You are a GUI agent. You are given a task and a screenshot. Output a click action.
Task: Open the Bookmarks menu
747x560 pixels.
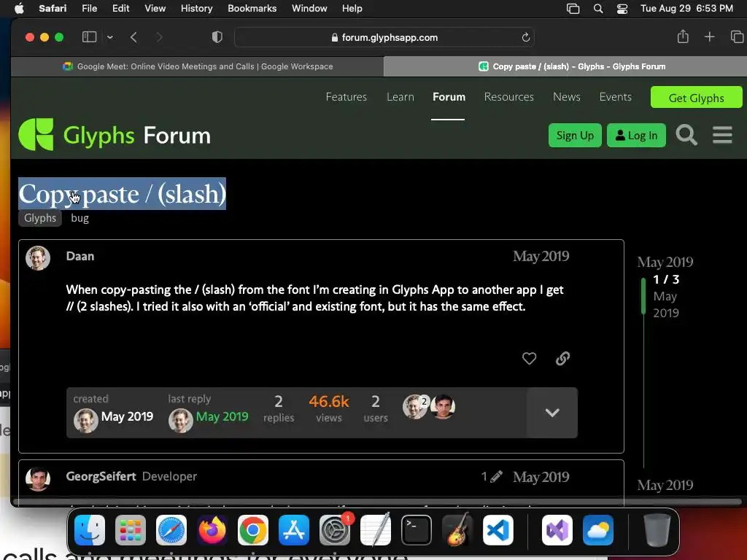pyautogui.click(x=252, y=8)
